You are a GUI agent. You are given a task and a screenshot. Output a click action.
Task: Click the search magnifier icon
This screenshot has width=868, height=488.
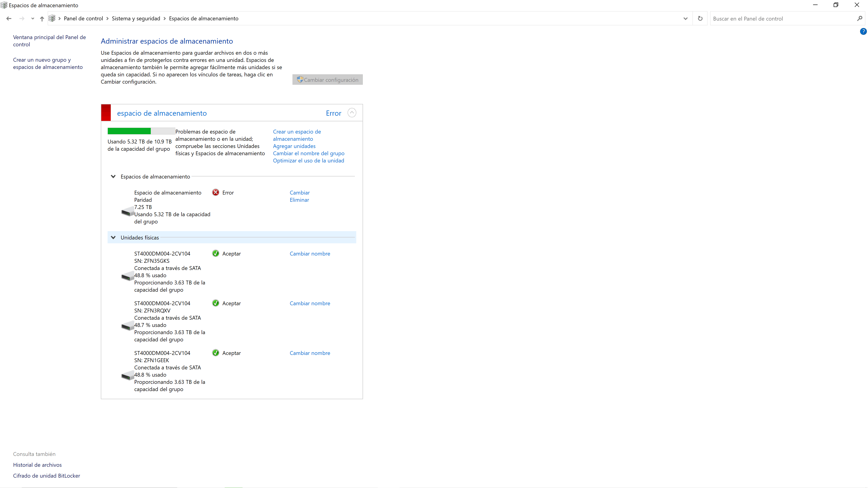(x=860, y=19)
